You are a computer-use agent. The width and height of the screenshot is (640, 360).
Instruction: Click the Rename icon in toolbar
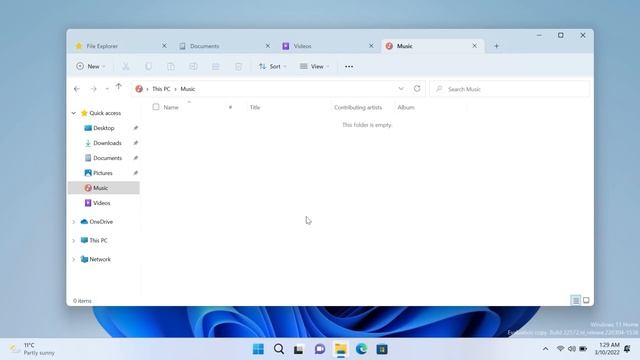pyautogui.click(x=193, y=67)
